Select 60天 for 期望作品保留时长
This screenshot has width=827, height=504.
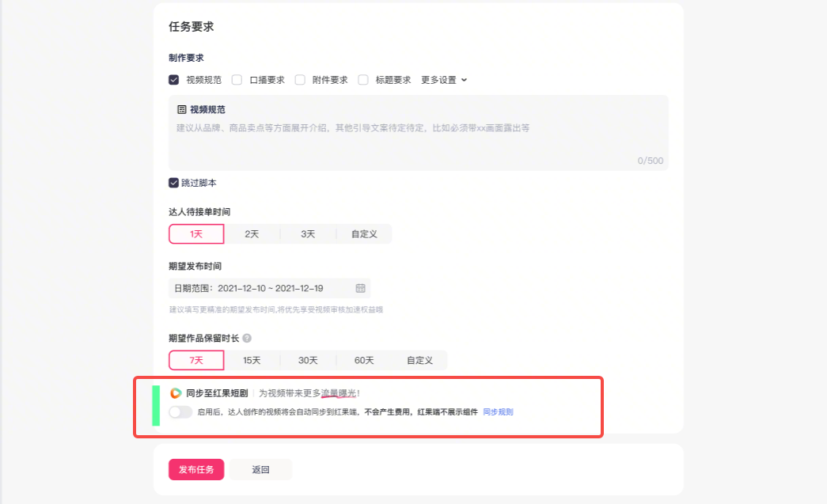(x=364, y=360)
